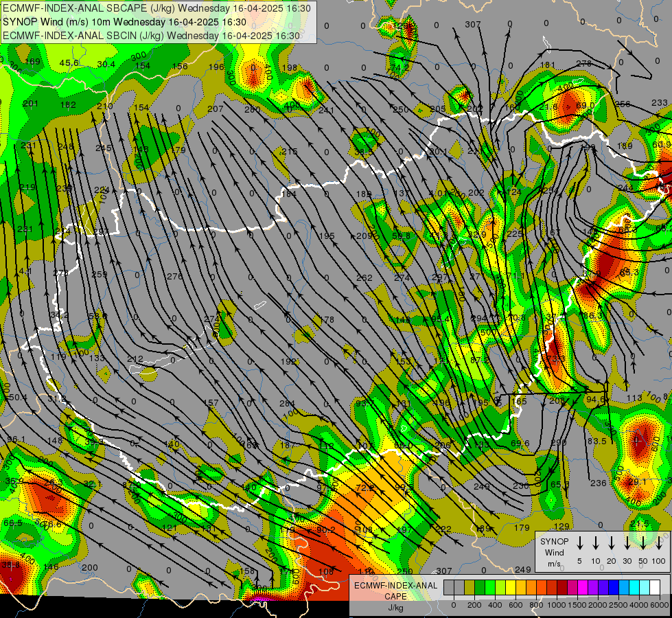Click the map value 66.5
The width and height of the screenshot is (672, 618).
13,523
